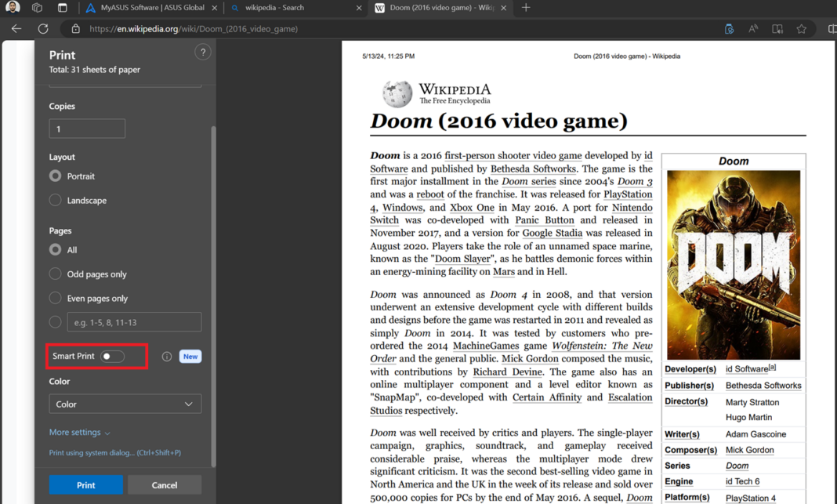Add page to favorites with star icon
837x504 pixels.
click(802, 28)
